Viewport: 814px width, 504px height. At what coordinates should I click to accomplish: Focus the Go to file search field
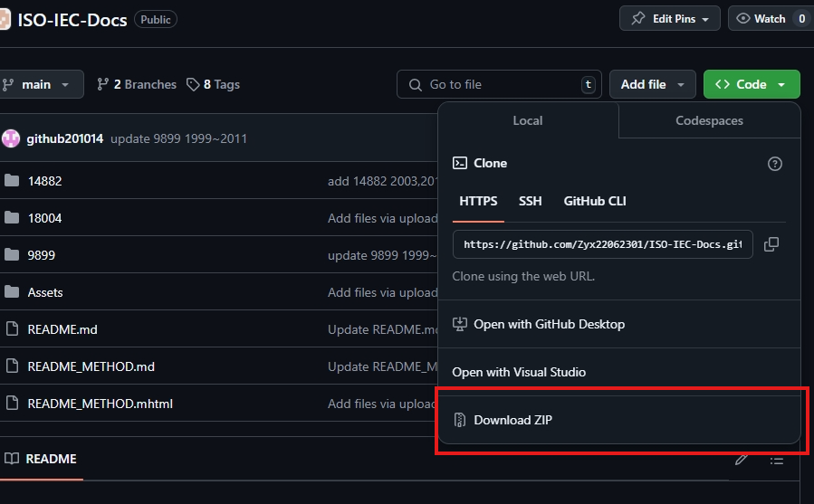[499, 84]
